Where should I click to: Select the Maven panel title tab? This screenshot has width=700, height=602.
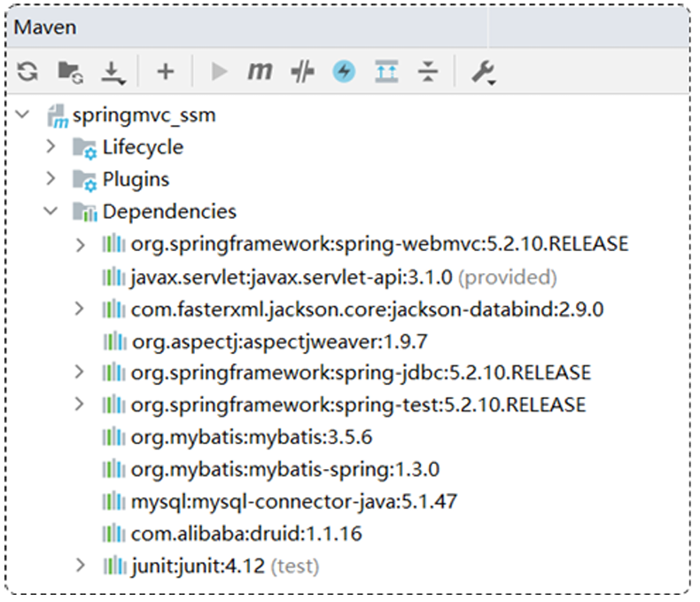(x=45, y=27)
